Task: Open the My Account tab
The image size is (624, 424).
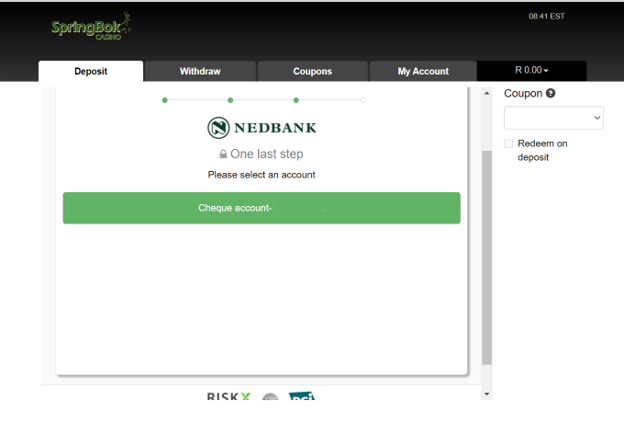Action: tap(423, 71)
